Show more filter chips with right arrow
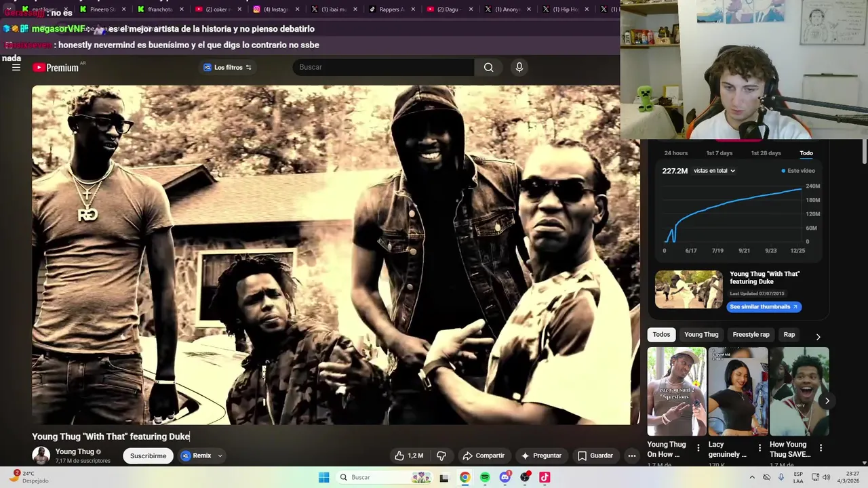Viewport: 868px width, 488px height. [818, 336]
